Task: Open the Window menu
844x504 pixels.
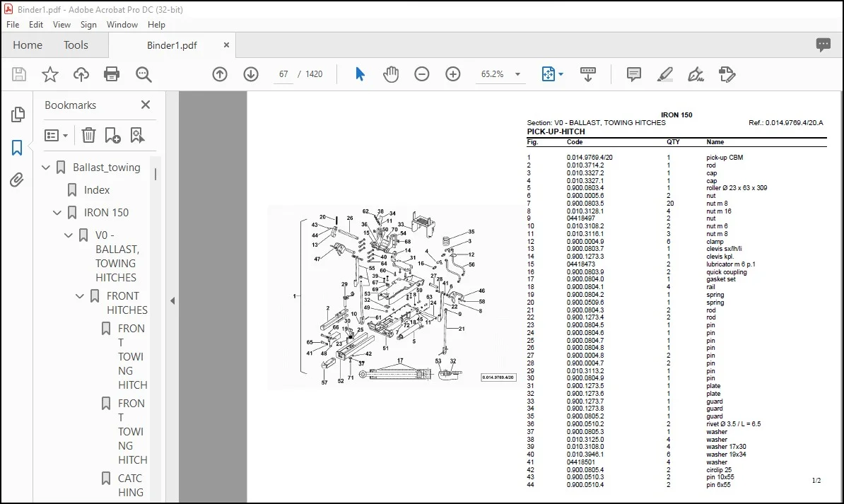Action: pos(122,25)
